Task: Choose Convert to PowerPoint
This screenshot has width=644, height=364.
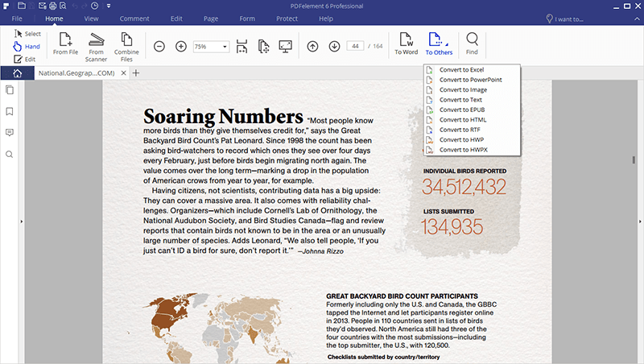Action: [x=472, y=80]
